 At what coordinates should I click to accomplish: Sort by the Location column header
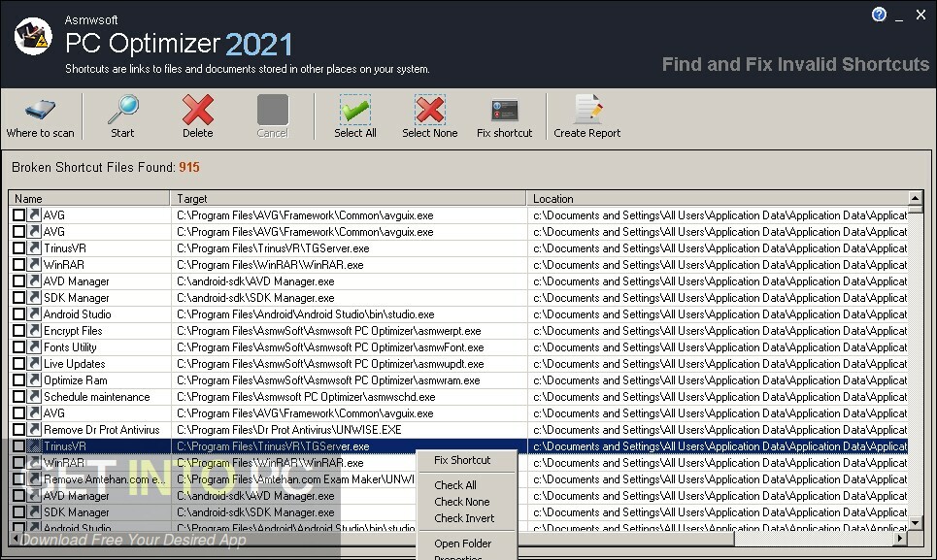click(718, 198)
